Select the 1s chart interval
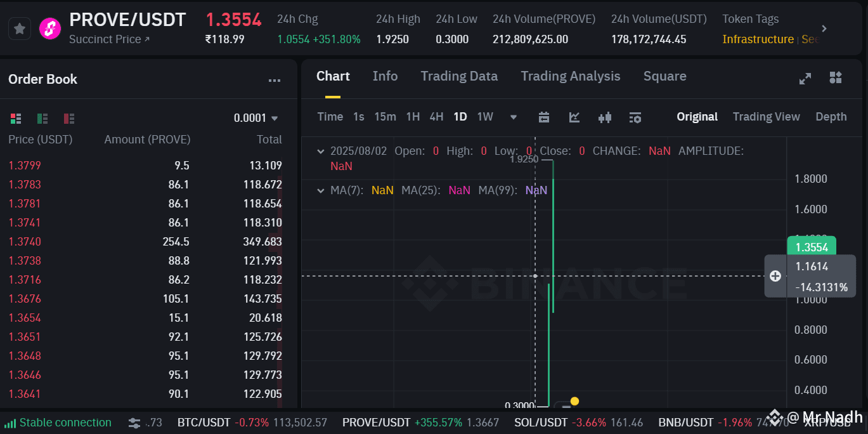This screenshot has width=868, height=434. click(x=359, y=117)
